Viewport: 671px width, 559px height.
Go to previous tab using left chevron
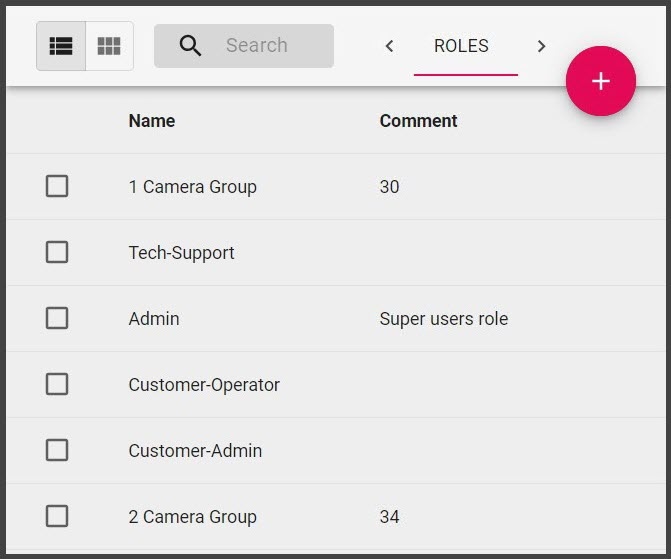[x=390, y=46]
